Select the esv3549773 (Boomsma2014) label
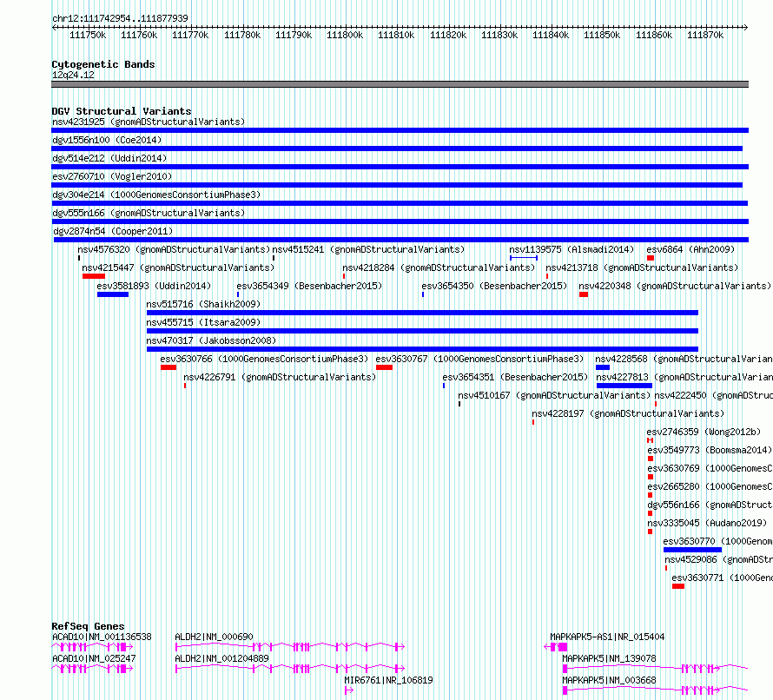Screen dimensions: 773x700 710,450
